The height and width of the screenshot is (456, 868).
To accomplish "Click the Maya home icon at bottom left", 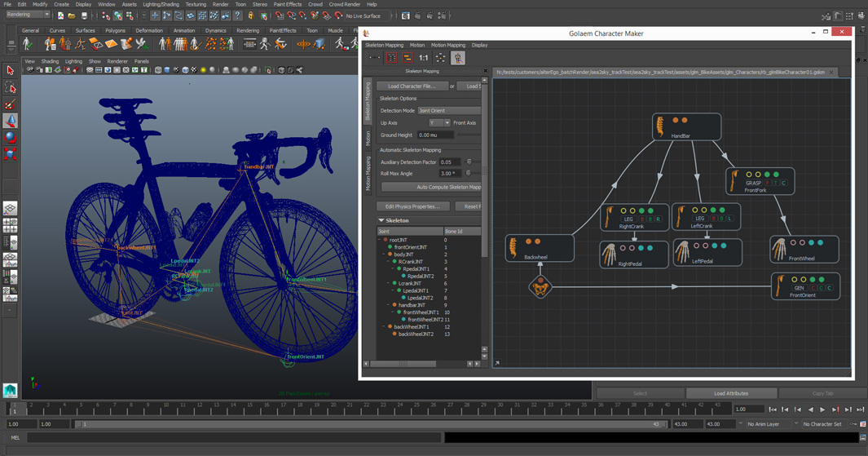I will coord(10,390).
